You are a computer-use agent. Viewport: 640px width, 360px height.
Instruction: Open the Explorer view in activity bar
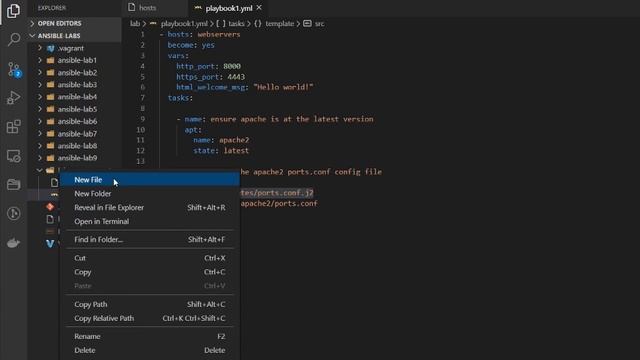click(x=13, y=11)
